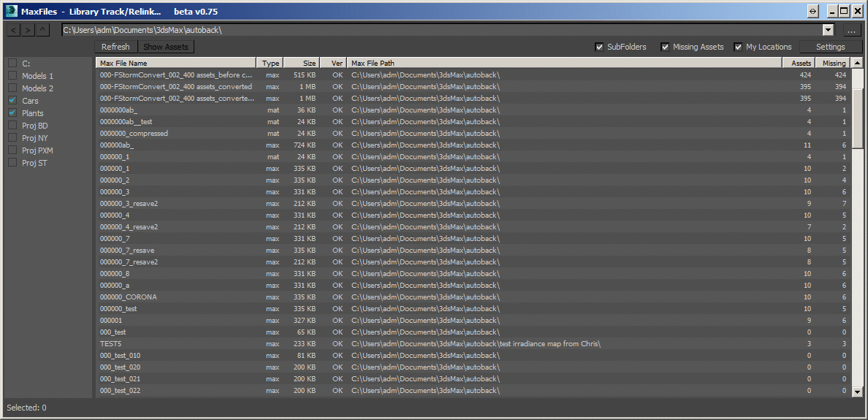Open Settings
868x420 pixels.
click(x=830, y=47)
